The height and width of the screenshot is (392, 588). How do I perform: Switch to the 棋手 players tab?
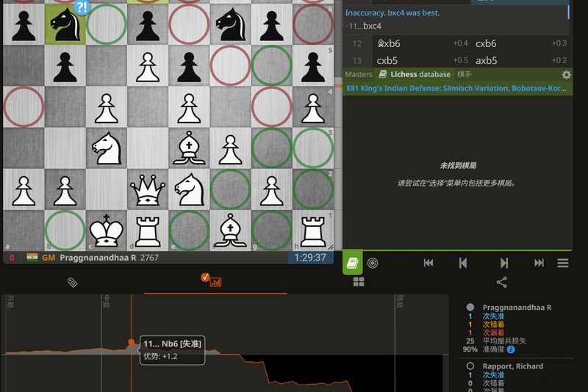(x=465, y=75)
